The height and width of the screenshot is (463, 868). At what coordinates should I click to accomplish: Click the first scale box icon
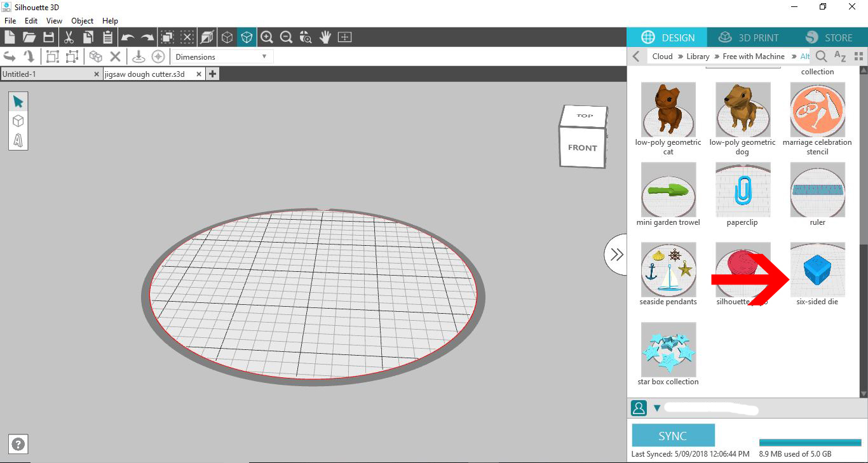point(52,57)
